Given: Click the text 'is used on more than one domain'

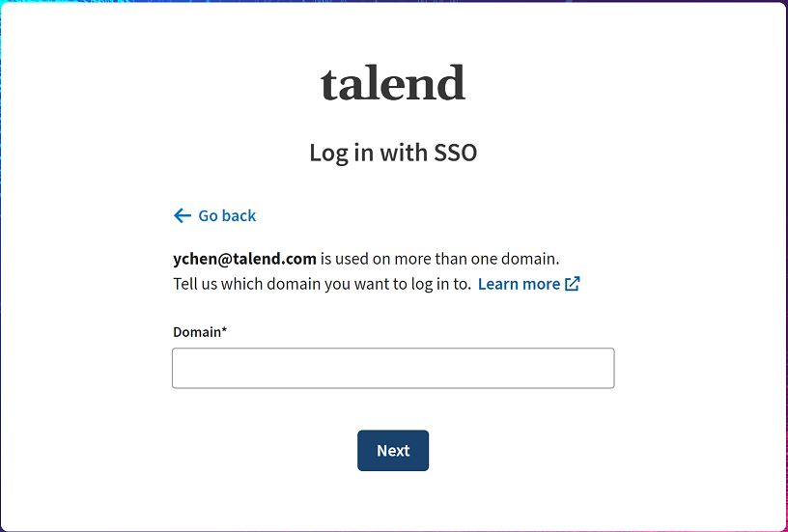Looking at the screenshot, I should (x=440, y=259).
